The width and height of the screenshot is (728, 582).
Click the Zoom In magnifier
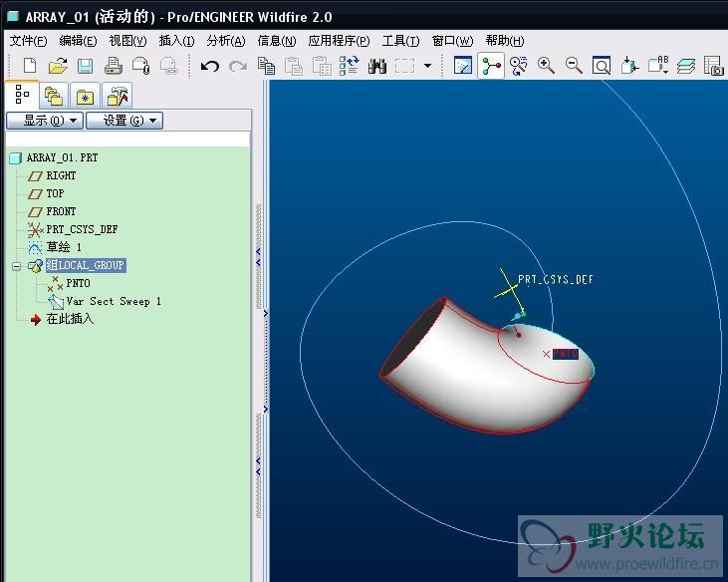[x=546, y=66]
